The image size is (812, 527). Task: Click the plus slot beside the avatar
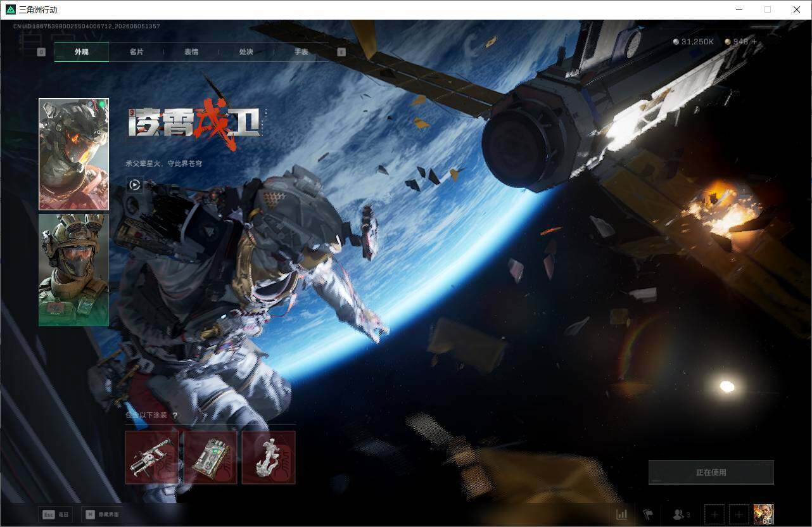pyautogui.click(x=739, y=514)
